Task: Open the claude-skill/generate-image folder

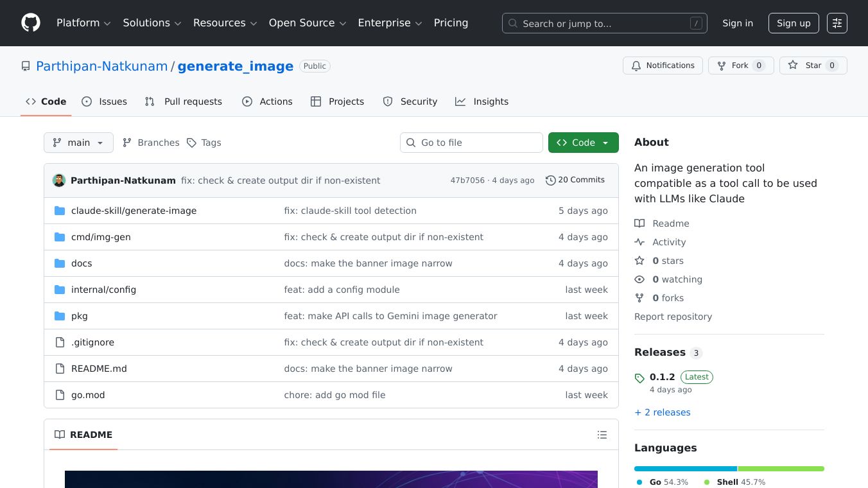Action: (134, 211)
